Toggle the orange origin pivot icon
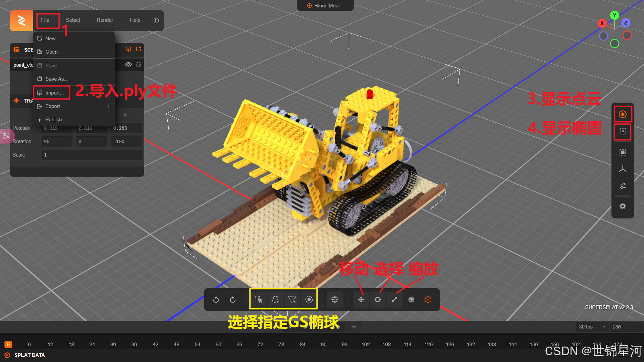 pos(428,300)
